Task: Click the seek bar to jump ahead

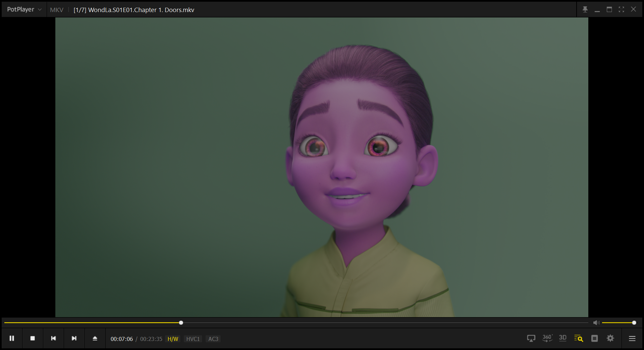Action: pos(369,323)
